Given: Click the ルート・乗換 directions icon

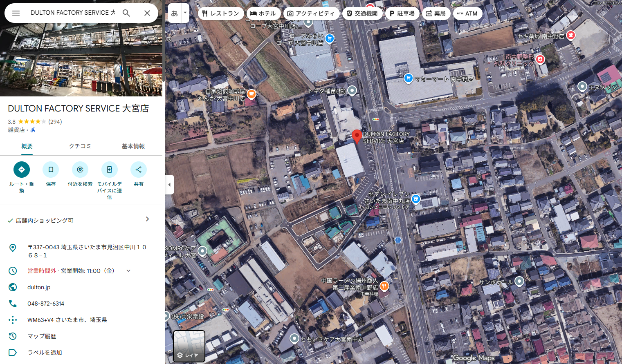Looking at the screenshot, I should pos(22,170).
